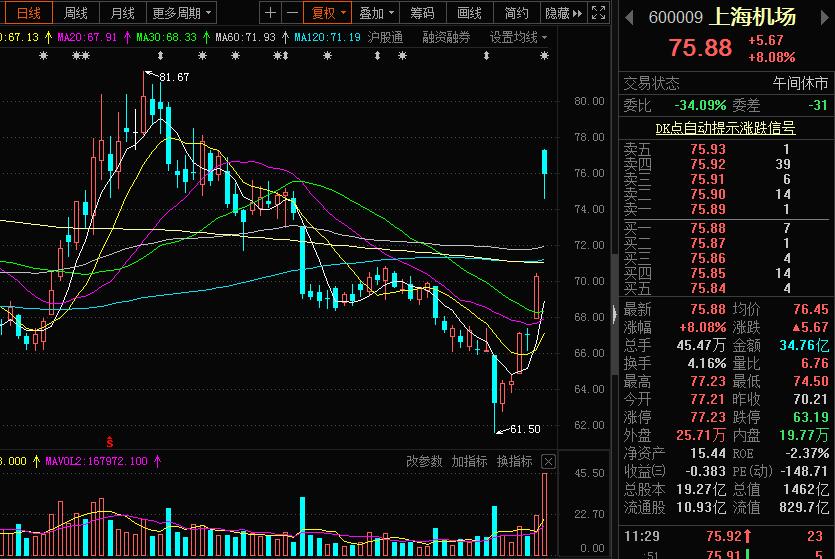Click the 买三 price 75.86
The height and width of the screenshot is (559, 835).
[x=708, y=258]
